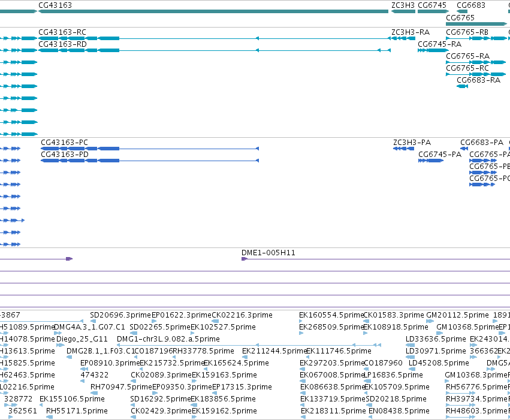Viewport: 510px width, 420px height.
Task: Select EST CK02089.3prime
Action: [161, 375]
